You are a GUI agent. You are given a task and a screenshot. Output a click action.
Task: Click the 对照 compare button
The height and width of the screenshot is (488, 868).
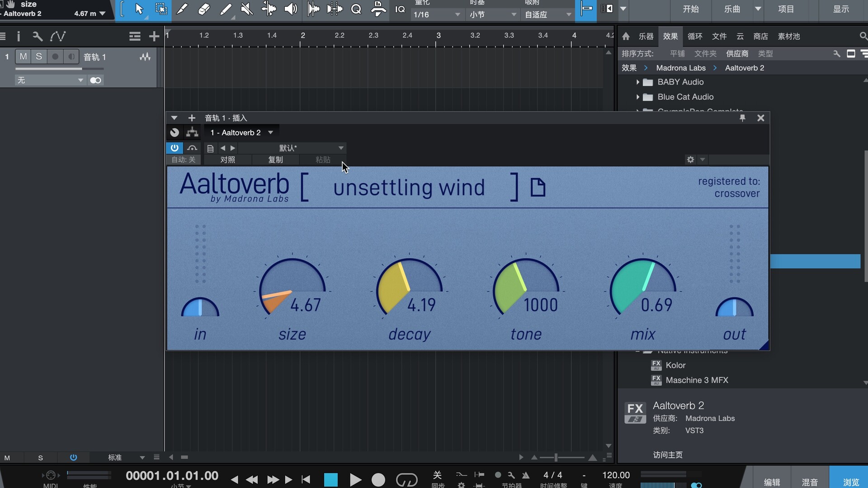click(228, 160)
